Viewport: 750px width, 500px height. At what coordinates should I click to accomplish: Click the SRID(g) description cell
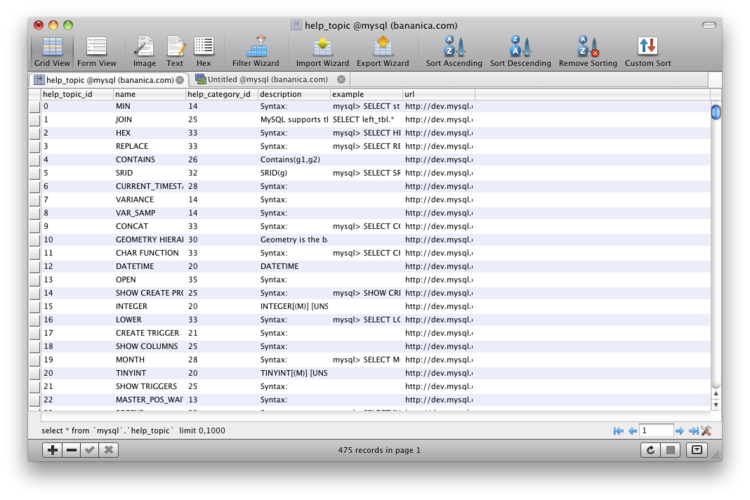coord(294,173)
